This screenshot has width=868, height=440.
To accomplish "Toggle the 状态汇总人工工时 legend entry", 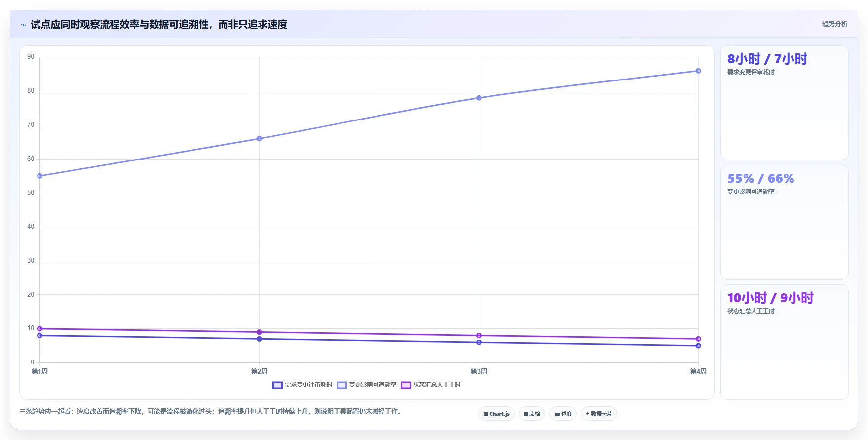I will coord(431,385).
